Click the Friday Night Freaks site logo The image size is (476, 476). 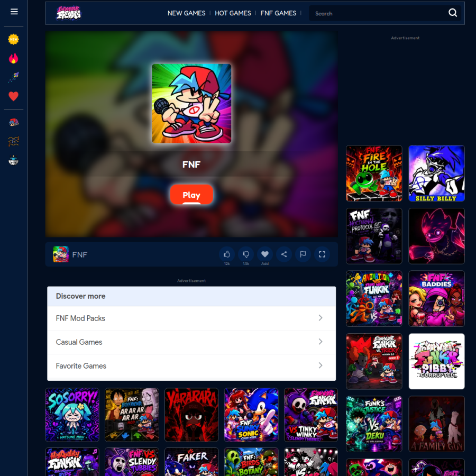click(x=69, y=13)
